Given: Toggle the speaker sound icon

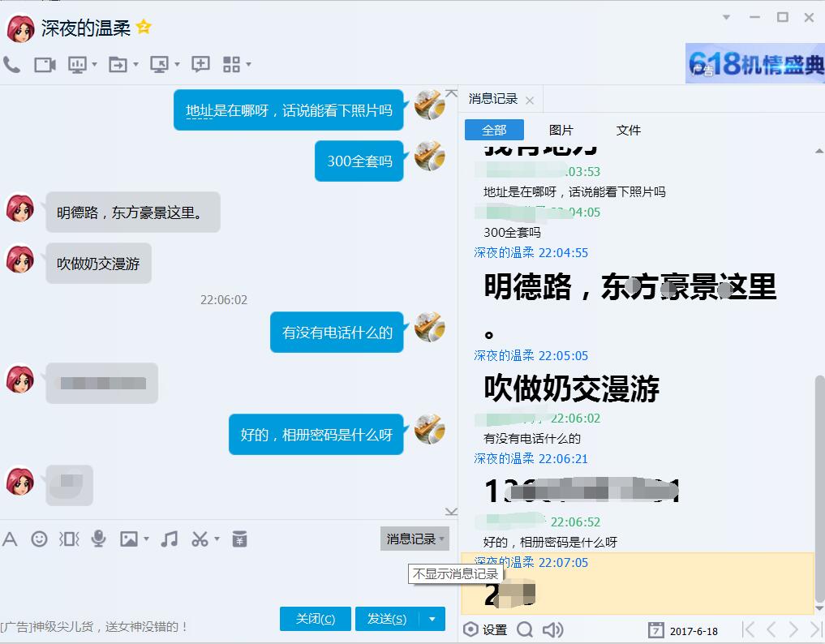Looking at the screenshot, I should point(552,630).
